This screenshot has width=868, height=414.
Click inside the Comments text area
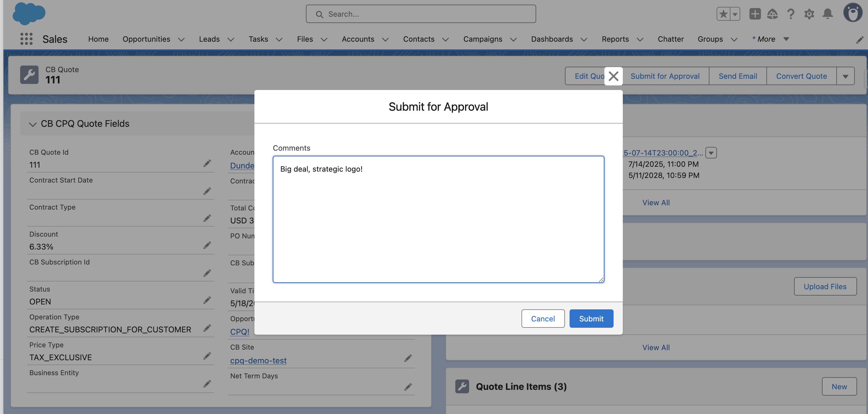coord(438,219)
